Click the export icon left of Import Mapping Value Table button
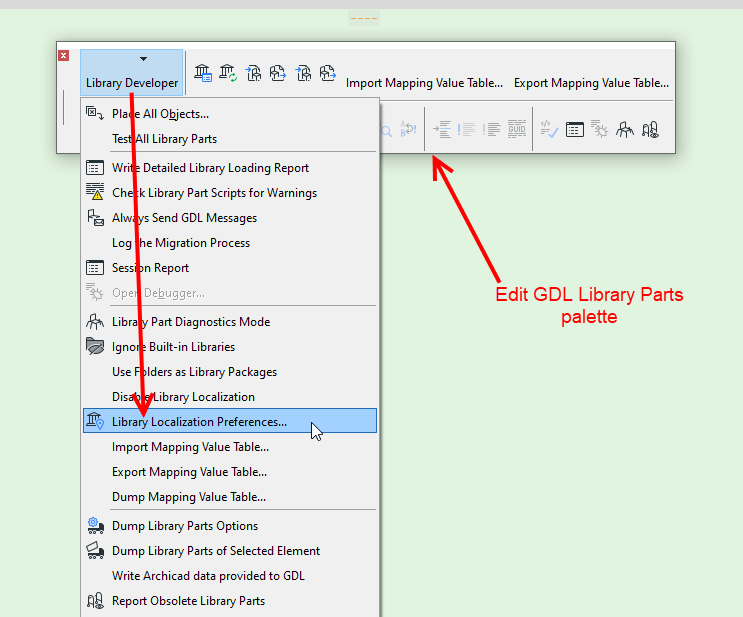 click(327, 73)
